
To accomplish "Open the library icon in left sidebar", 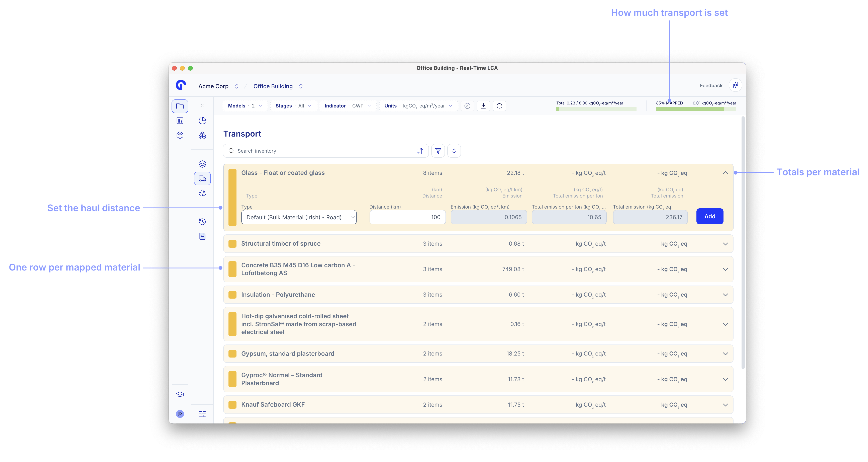I will (180, 121).
